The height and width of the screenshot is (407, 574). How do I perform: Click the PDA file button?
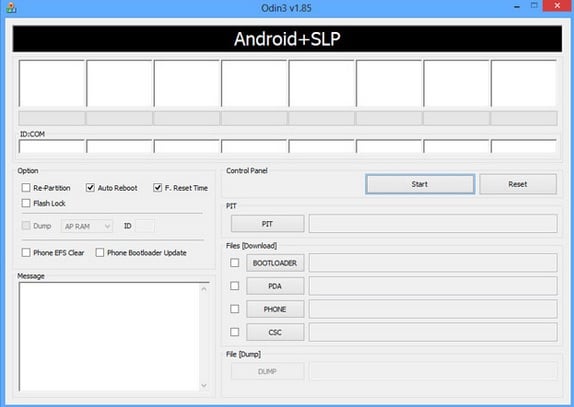click(275, 286)
